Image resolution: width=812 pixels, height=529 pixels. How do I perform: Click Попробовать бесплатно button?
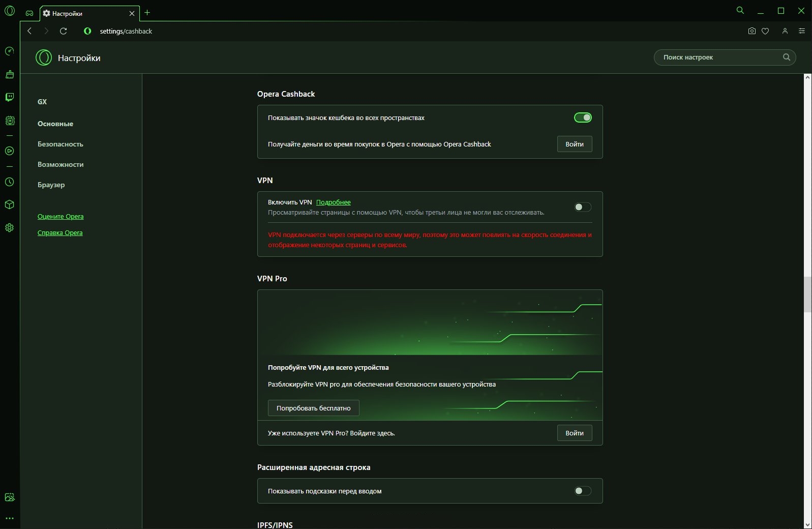point(314,408)
